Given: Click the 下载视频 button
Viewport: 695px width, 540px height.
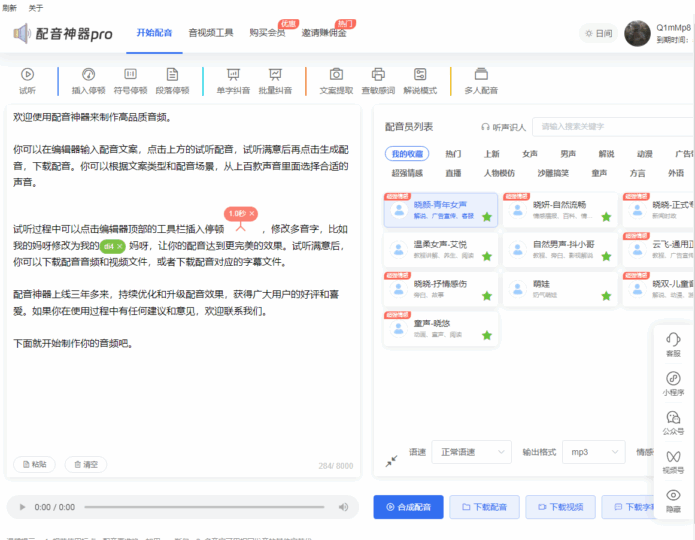Looking at the screenshot, I should point(560,507).
